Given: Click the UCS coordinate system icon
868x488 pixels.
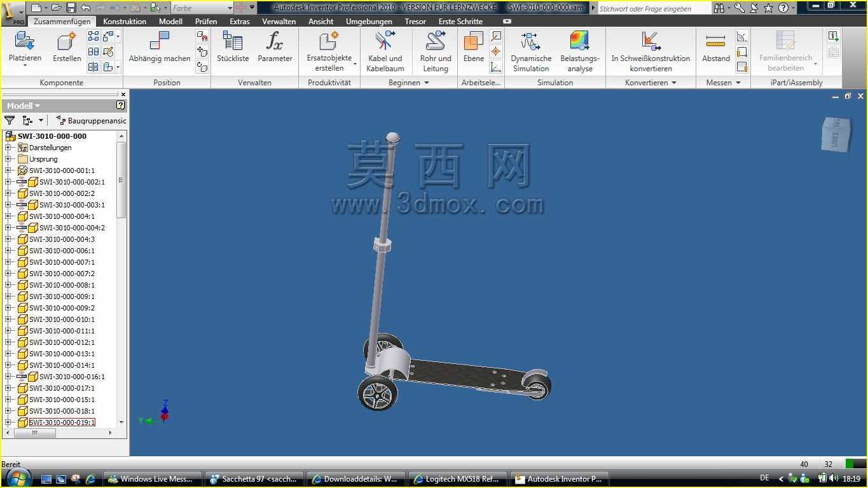Looking at the screenshot, I should (496, 67).
